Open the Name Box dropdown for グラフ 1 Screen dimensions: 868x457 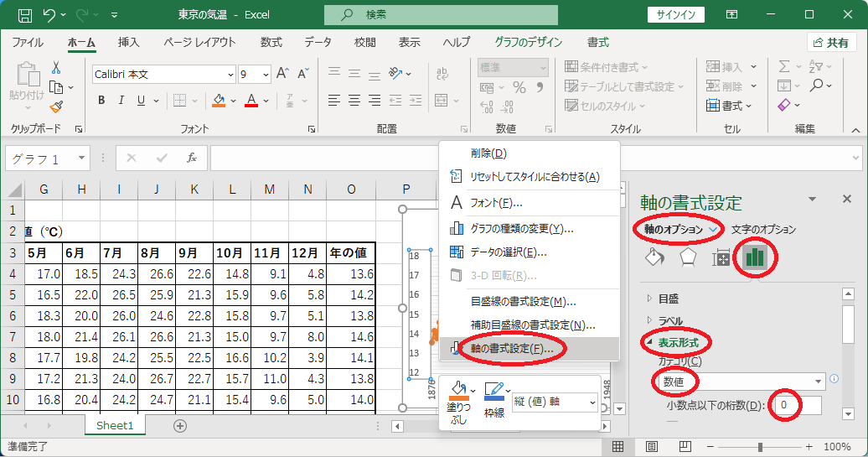[81, 158]
